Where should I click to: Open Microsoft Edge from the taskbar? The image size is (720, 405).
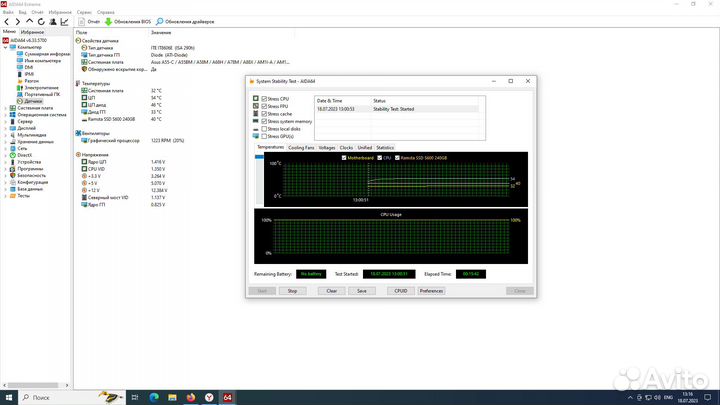point(154,397)
